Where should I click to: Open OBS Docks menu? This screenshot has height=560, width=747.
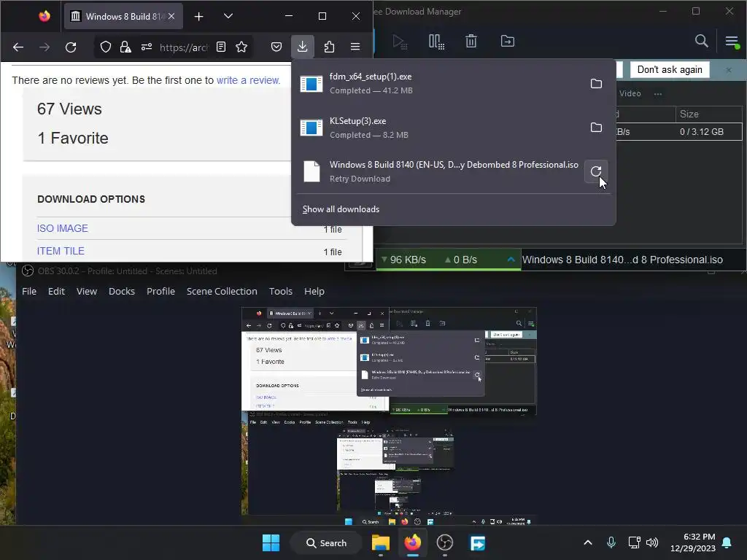click(122, 291)
